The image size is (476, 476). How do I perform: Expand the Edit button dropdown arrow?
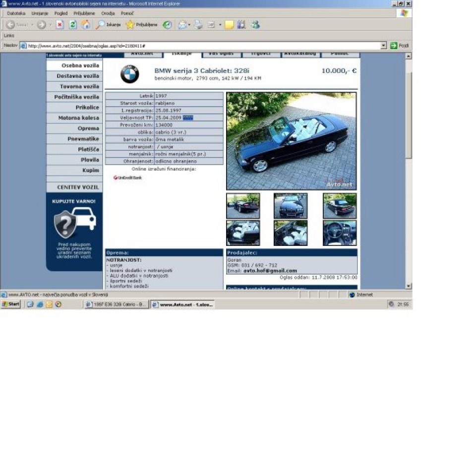click(220, 25)
